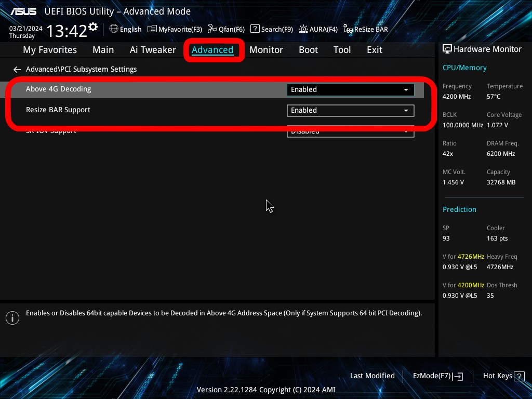Show Hot Keys help

point(503,376)
